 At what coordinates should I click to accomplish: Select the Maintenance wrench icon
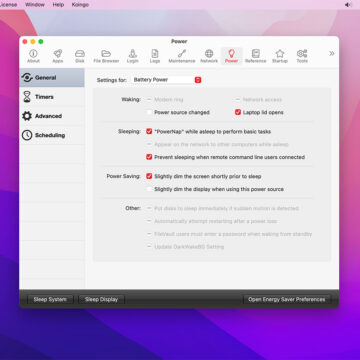click(x=182, y=56)
